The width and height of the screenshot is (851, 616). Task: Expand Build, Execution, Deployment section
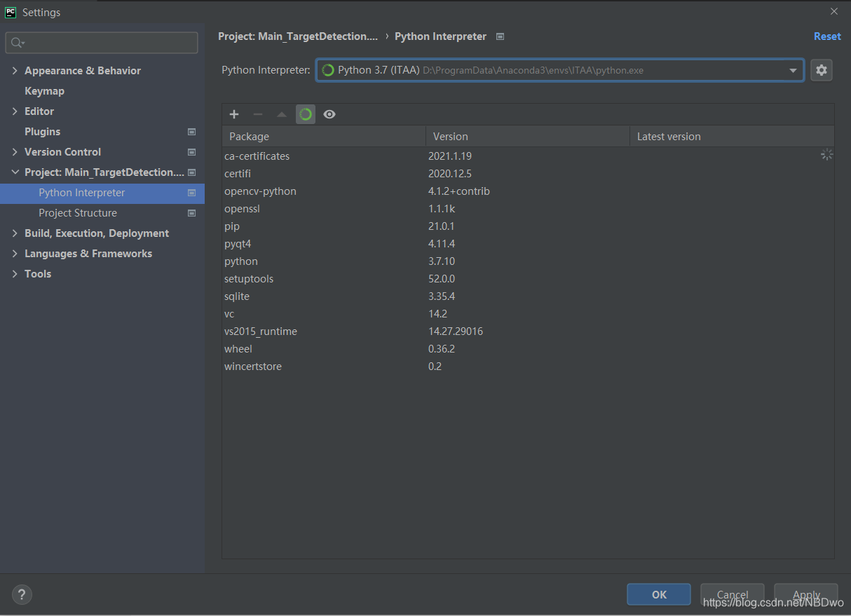coord(15,233)
